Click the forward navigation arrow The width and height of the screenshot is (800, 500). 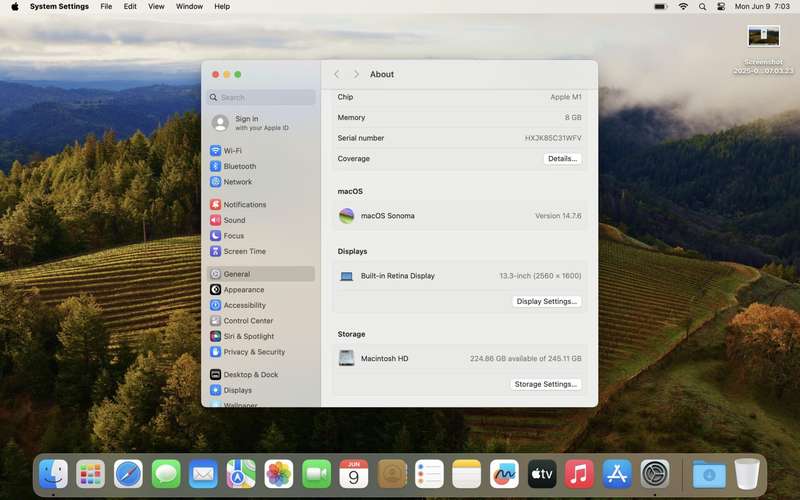click(x=356, y=74)
